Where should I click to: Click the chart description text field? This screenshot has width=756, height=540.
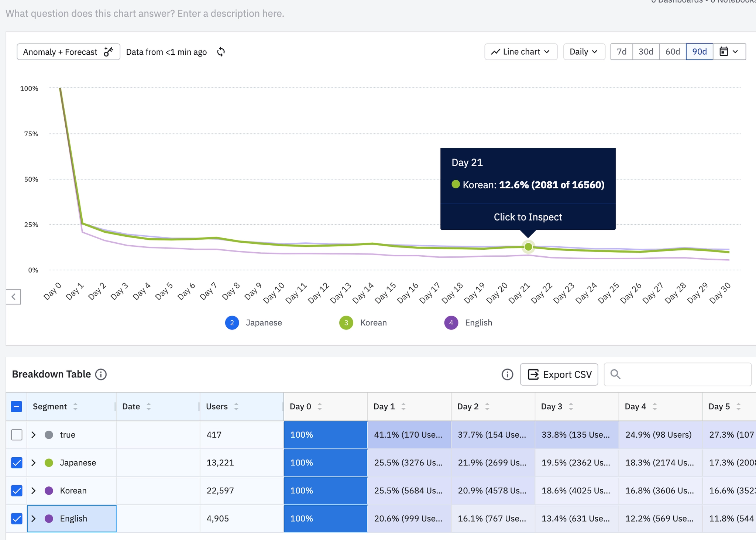tap(145, 14)
